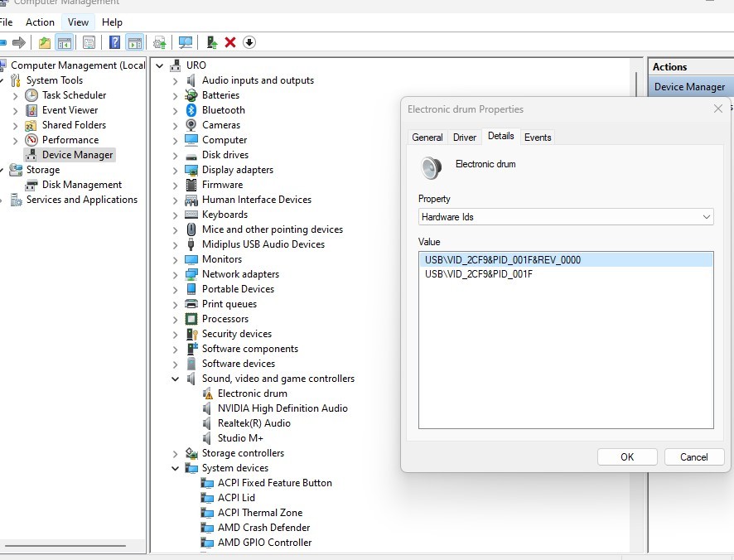The image size is (734, 560).
Task: Click the Processors chip icon
Action: (191, 319)
